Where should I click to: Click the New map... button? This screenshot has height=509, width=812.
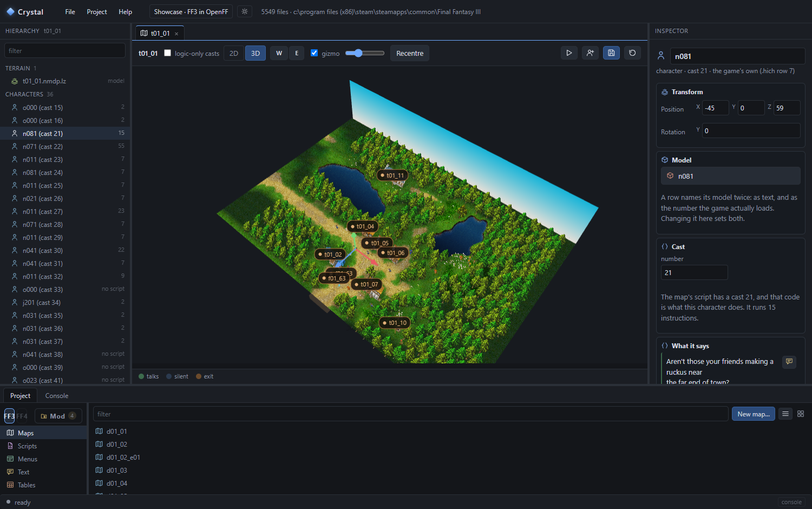[x=754, y=414]
